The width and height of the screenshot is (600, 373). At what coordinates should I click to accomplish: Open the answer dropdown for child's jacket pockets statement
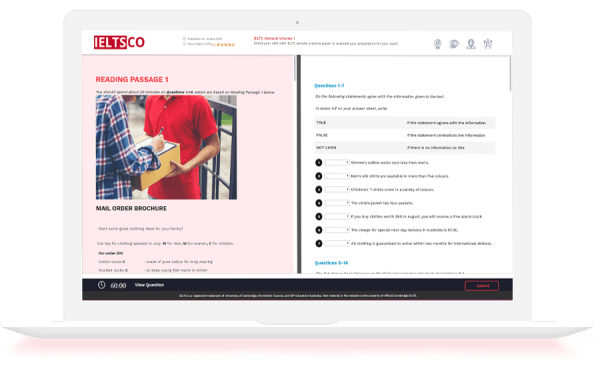[x=337, y=203]
